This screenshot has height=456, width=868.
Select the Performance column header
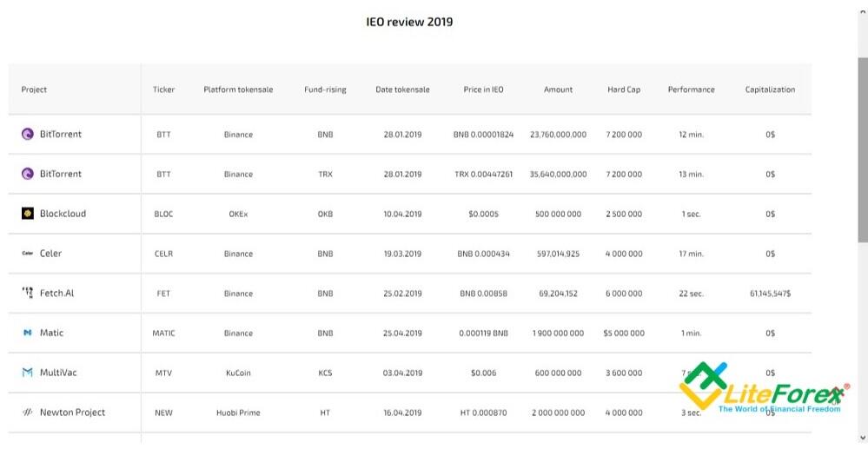coord(691,89)
